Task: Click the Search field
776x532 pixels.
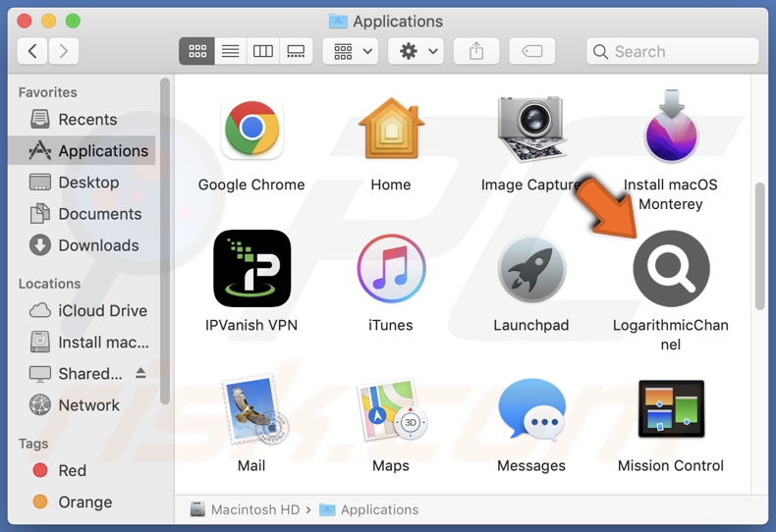Action: tap(673, 51)
